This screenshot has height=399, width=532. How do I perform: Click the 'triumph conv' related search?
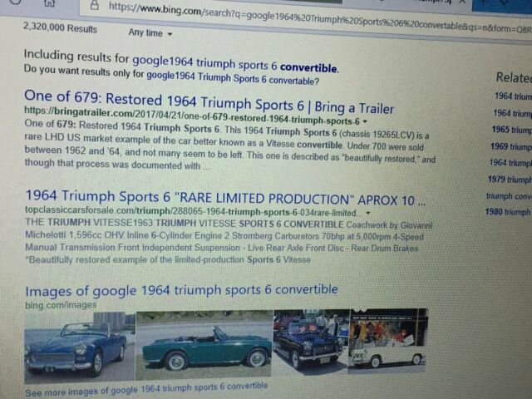pyautogui.click(x=509, y=196)
